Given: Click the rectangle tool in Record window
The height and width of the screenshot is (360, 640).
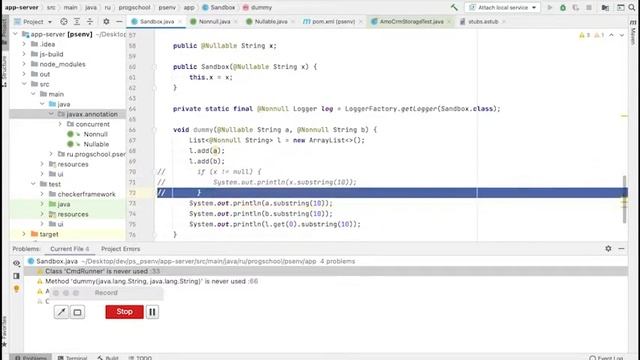Looking at the screenshot, I should [x=78, y=312].
